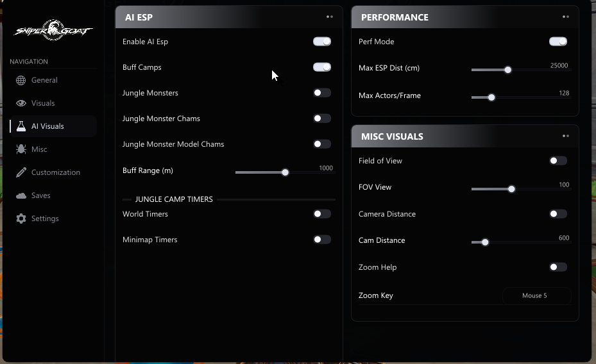Click the Buff Range slider handle

[285, 172]
